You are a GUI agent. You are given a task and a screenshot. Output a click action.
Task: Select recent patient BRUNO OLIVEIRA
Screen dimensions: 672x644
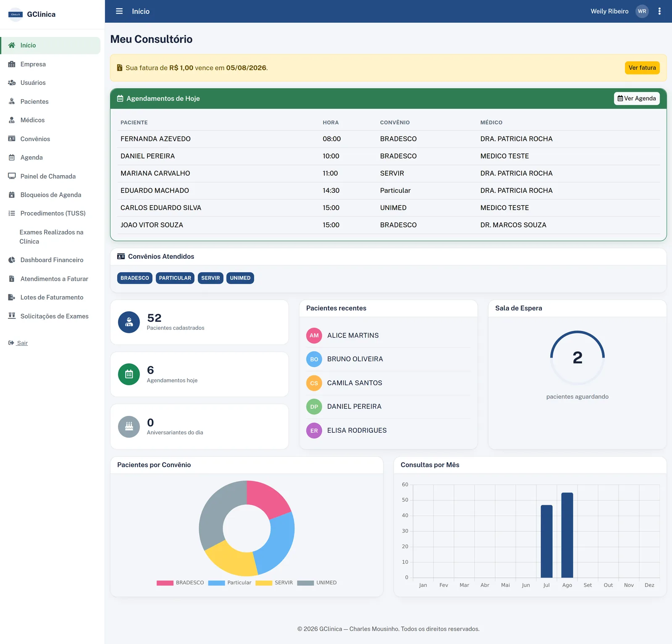point(388,359)
